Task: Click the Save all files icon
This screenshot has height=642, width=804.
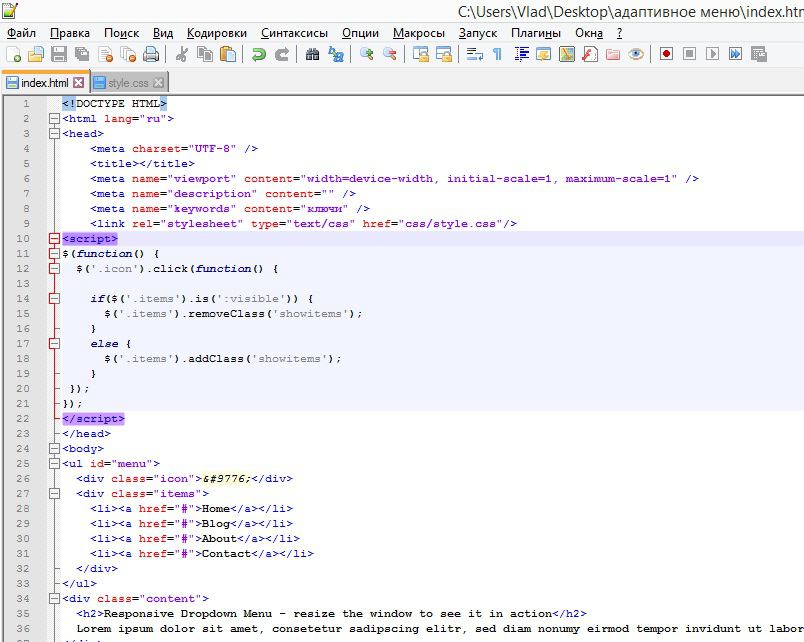Action: (81, 54)
